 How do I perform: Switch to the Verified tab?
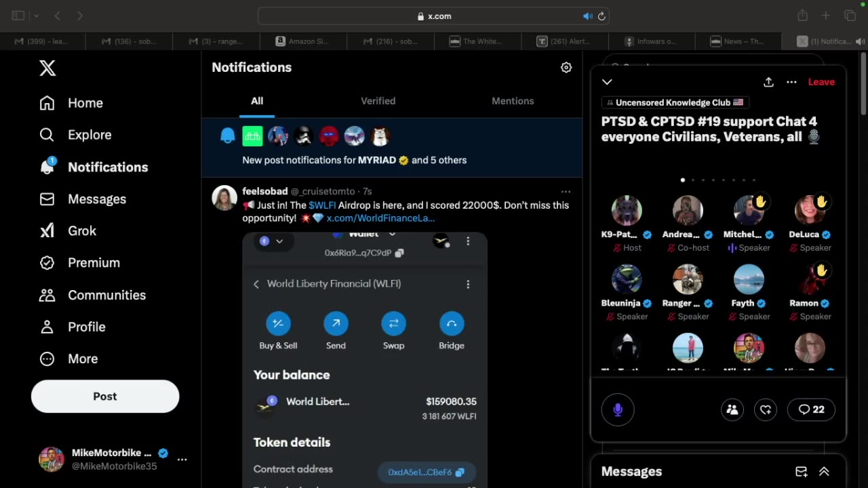tap(378, 101)
